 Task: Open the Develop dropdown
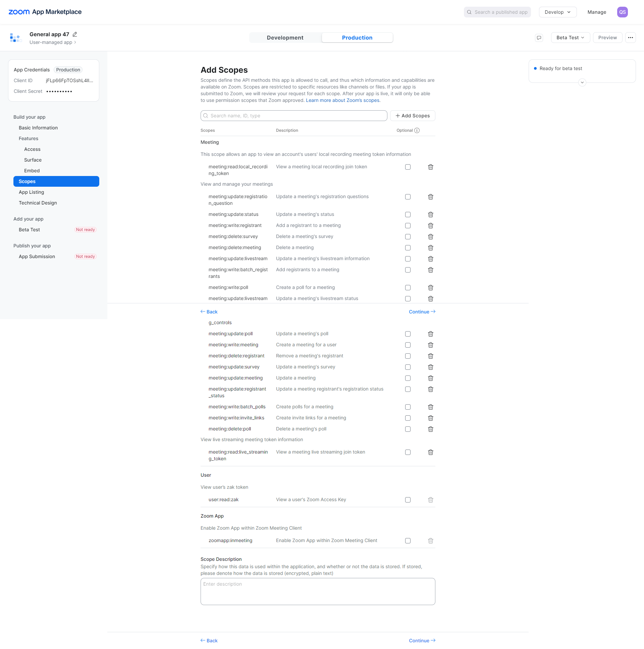[x=557, y=12]
